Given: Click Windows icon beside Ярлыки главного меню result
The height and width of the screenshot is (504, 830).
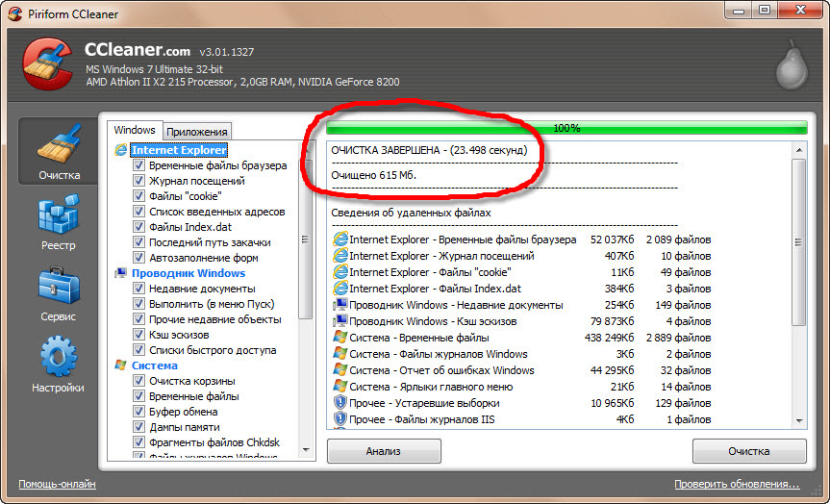Looking at the screenshot, I should pyautogui.click(x=340, y=387).
